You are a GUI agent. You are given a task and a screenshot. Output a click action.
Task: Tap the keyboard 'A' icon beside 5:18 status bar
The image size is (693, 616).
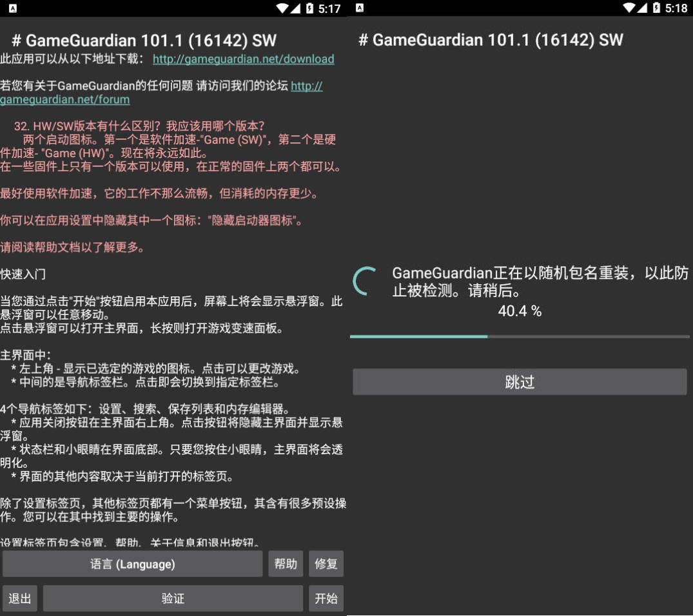coord(360,8)
